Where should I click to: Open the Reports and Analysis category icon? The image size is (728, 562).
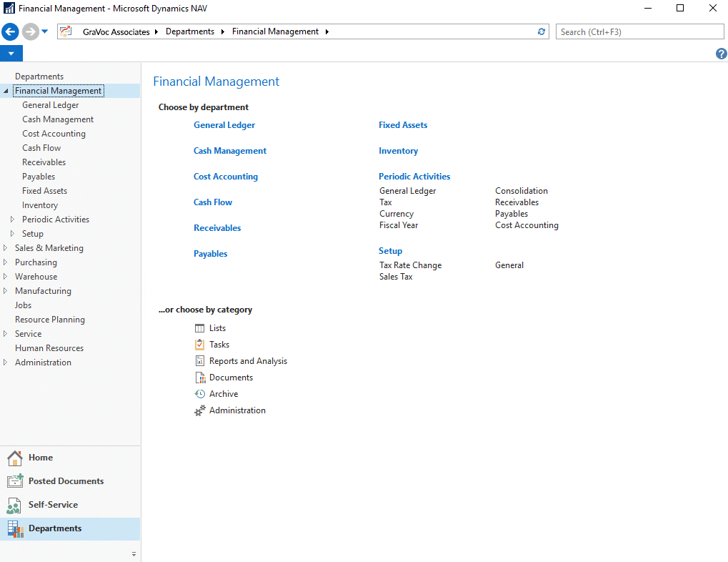(x=199, y=360)
